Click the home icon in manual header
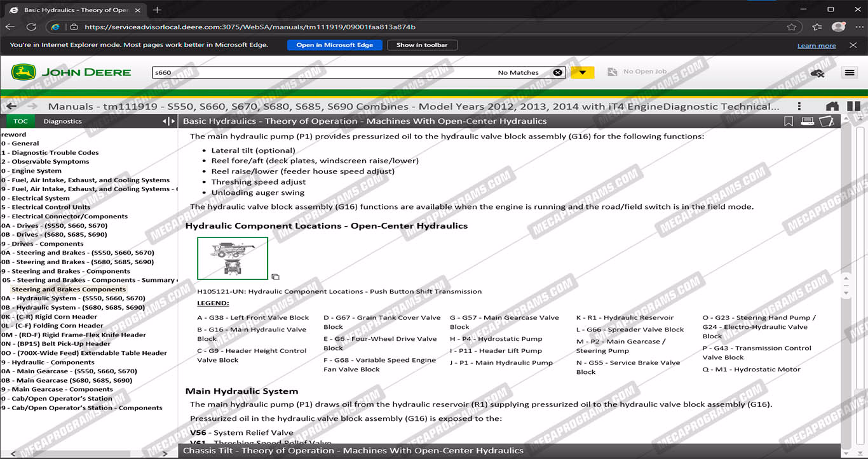The width and height of the screenshot is (868, 459). point(832,107)
